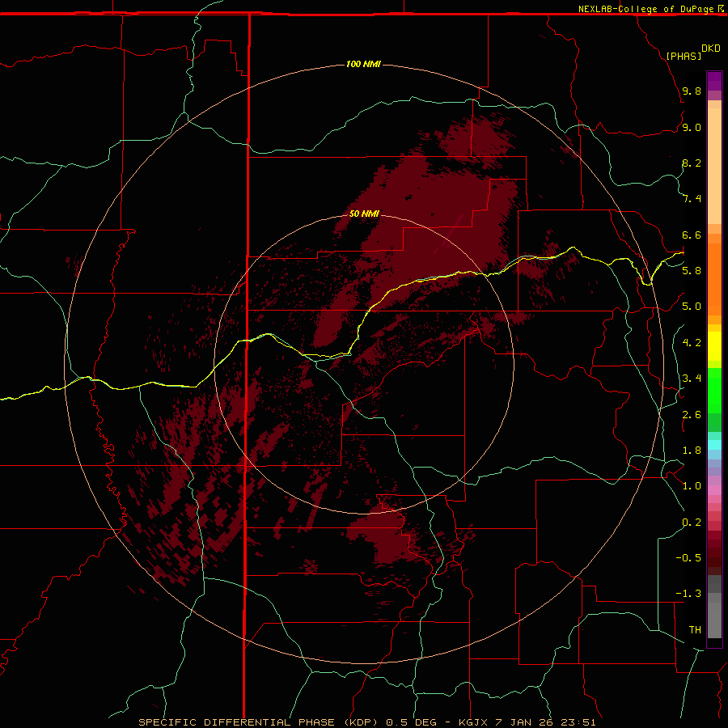Click the 50 NMI range ring label

coord(364,214)
